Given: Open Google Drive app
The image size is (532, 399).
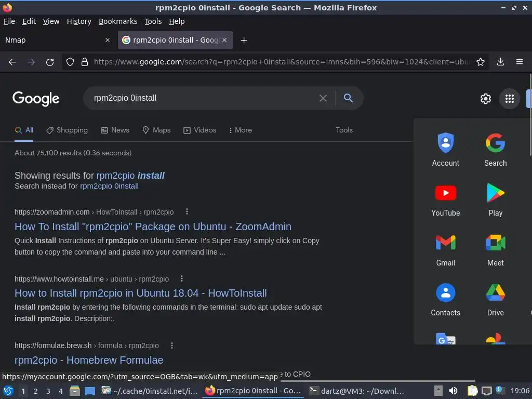Looking at the screenshot, I should (x=495, y=300).
